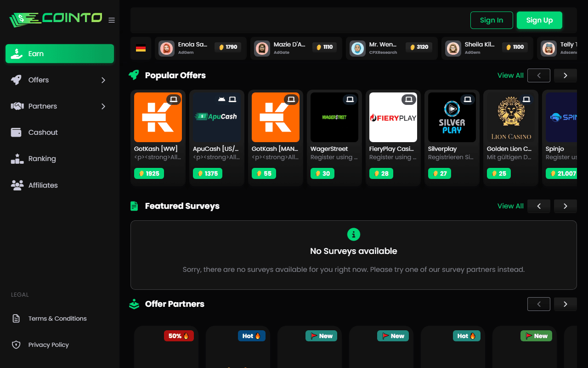The image size is (588, 368).
Task: Click the Ranking podium icon
Action: click(x=17, y=159)
